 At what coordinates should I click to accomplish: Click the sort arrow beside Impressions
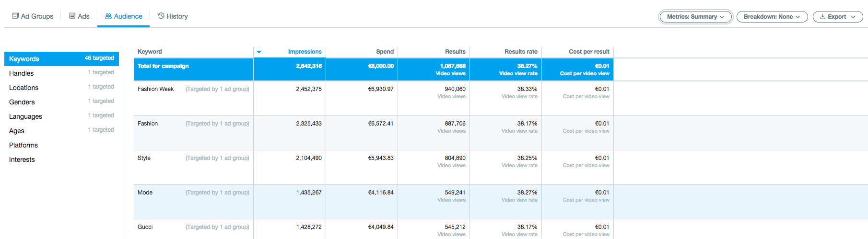259,52
